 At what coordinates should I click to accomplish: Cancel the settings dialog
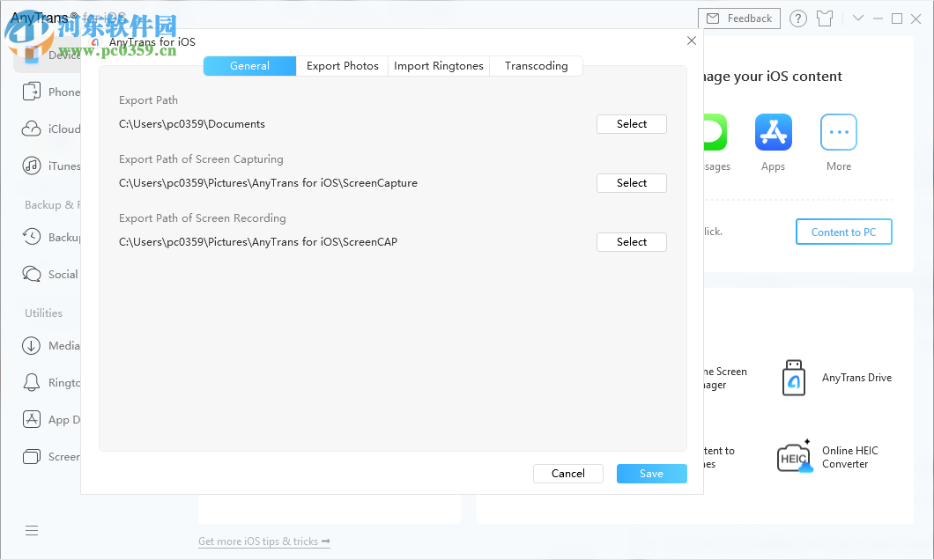[x=567, y=474]
